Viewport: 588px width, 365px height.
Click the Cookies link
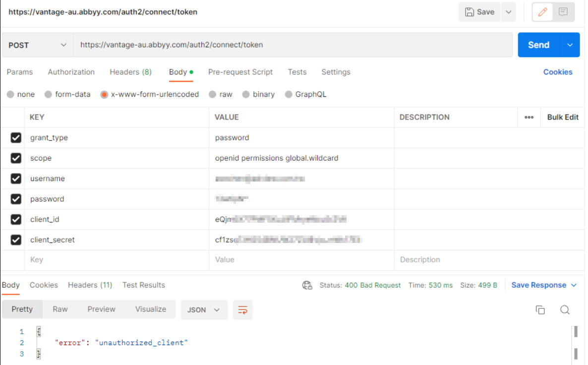pos(558,72)
